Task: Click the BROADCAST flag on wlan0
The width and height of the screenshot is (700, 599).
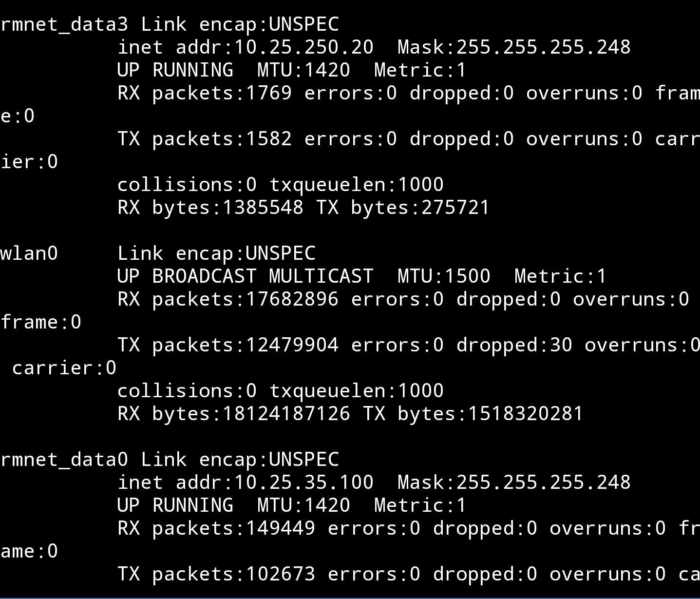Action: [x=204, y=276]
